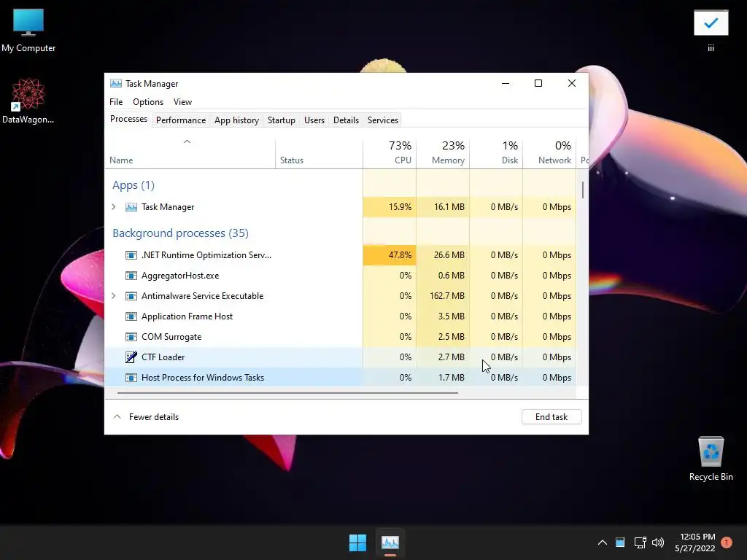Close the Task Manager window

572,83
